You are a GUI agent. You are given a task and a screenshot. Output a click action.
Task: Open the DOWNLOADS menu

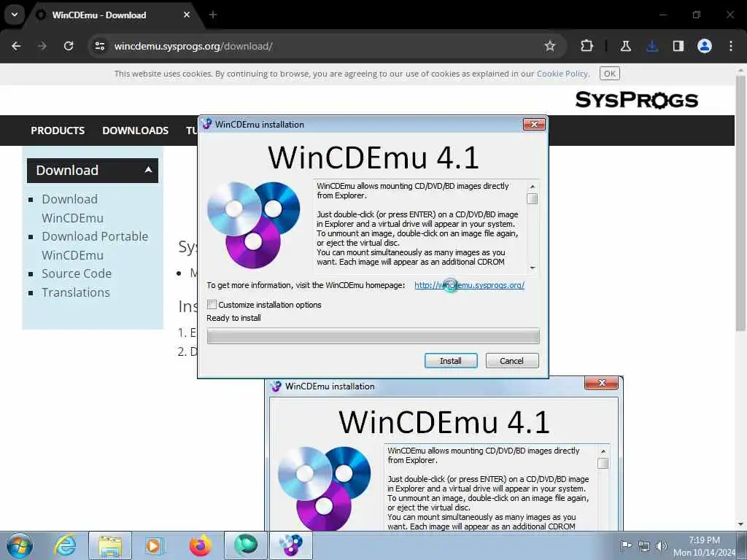click(x=135, y=131)
